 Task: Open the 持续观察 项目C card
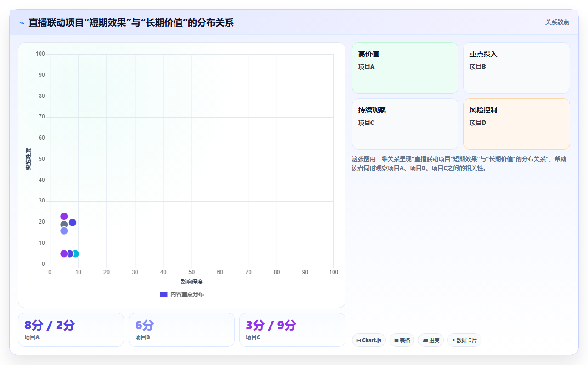coord(405,124)
